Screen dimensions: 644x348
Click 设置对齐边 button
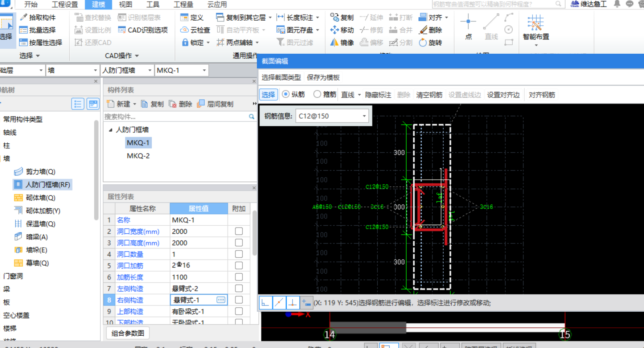503,95
